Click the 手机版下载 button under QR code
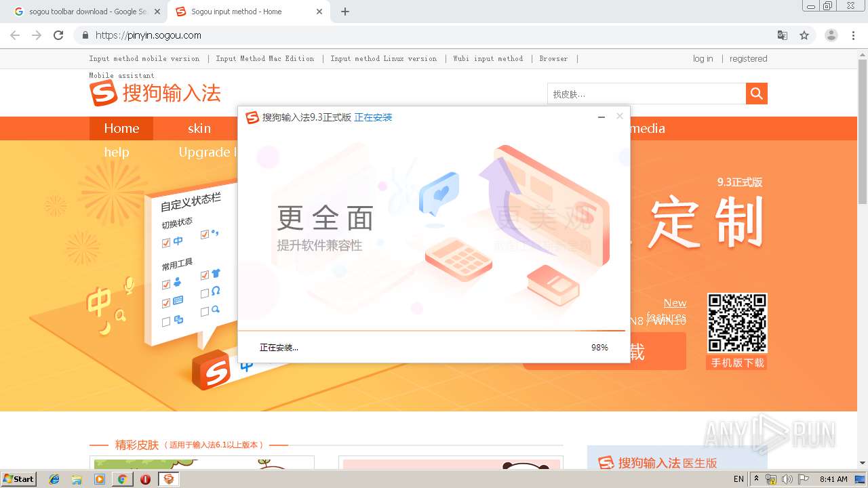The width and height of the screenshot is (868, 488). coord(737,363)
